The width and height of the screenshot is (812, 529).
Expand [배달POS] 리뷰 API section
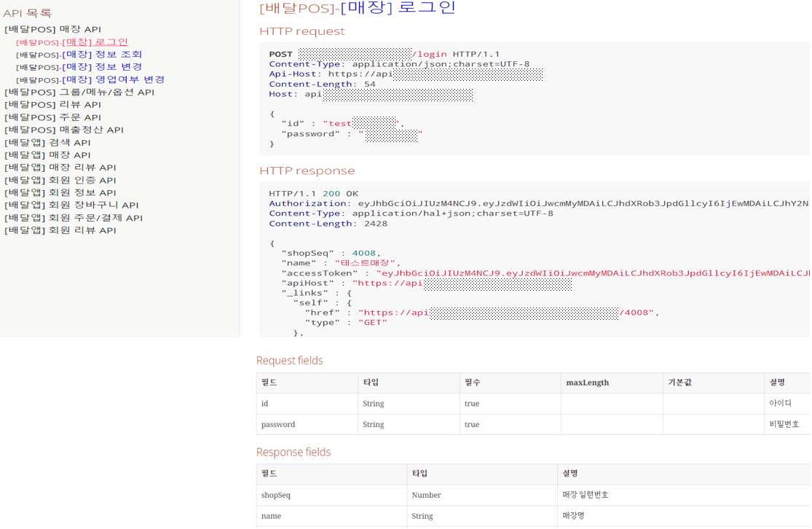click(x=53, y=105)
